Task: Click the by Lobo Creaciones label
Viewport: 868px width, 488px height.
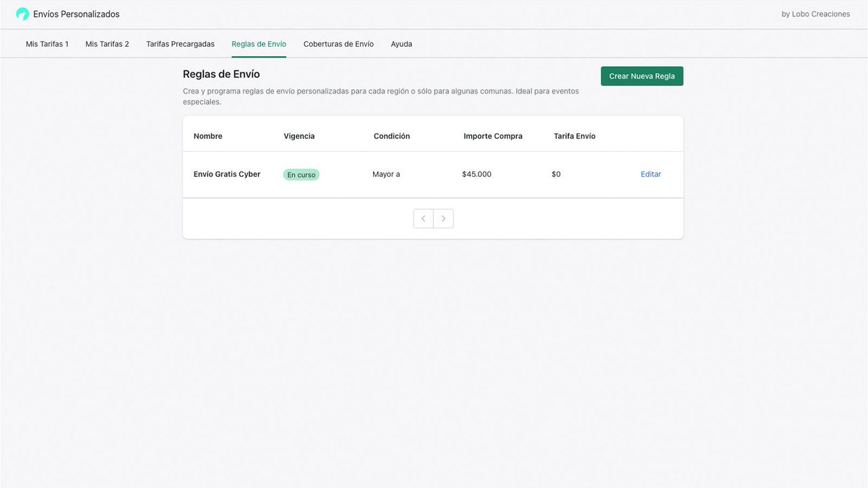Action: pyautogui.click(x=816, y=14)
